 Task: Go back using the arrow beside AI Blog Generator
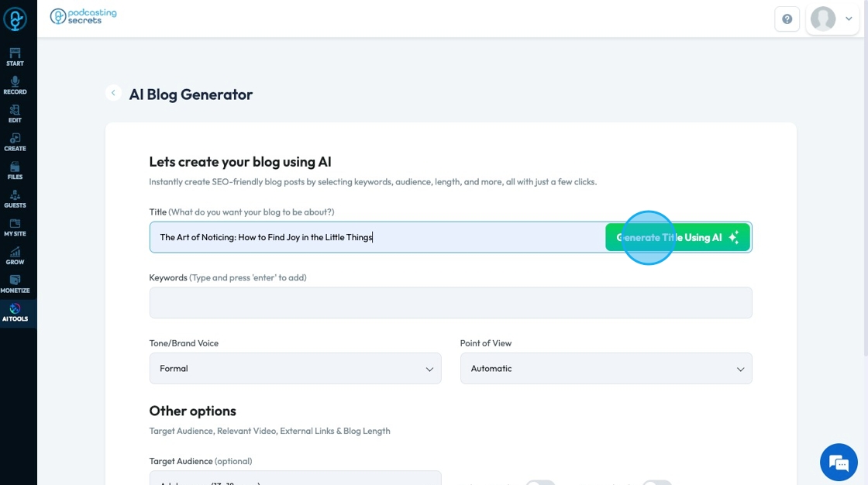tap(114, 94)
